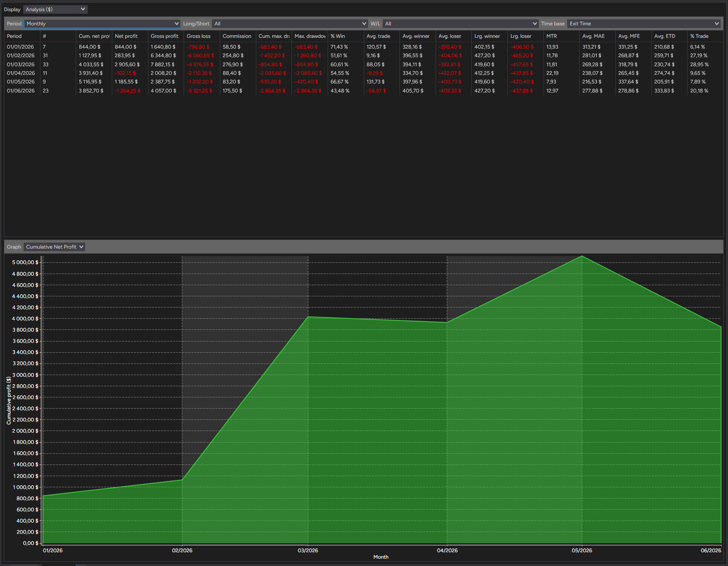Screen dimensions: 728x566
Task: Click the Avg. MAE column header
Action: pyautogui.click(x=598, y=36)
